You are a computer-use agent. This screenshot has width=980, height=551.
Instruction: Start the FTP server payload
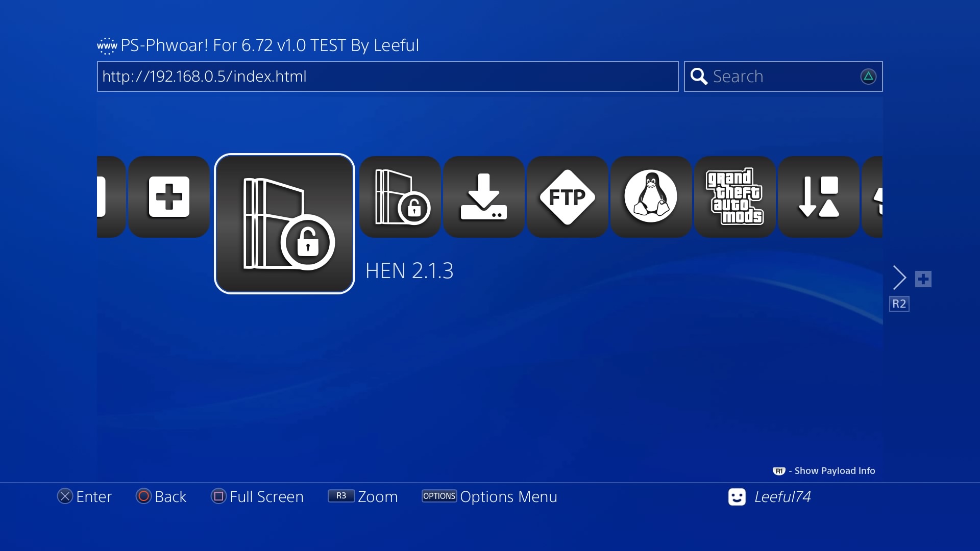[x=568, y=197]
